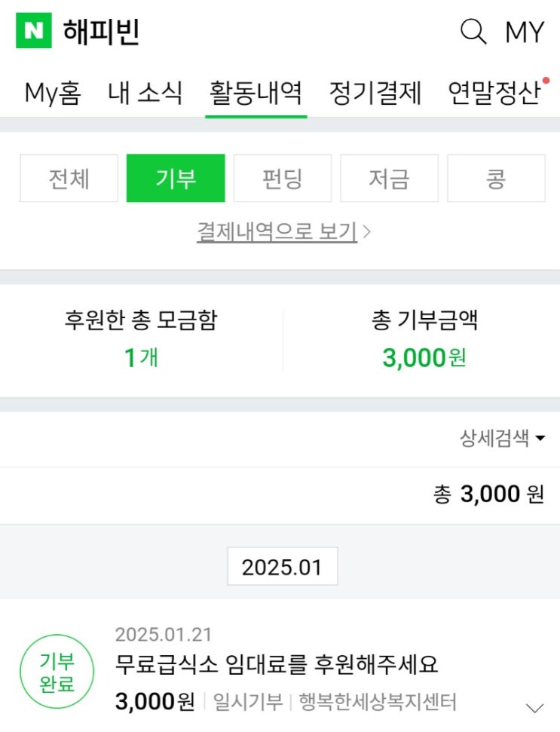Image resolution: width=560 pixels, height=732 pixels.
Task: Select the 전체 filter
Action: [69, 179]
